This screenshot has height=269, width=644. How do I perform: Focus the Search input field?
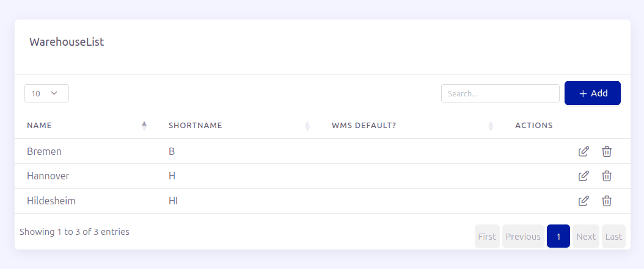pyautogui.click(x=500, y=93)
